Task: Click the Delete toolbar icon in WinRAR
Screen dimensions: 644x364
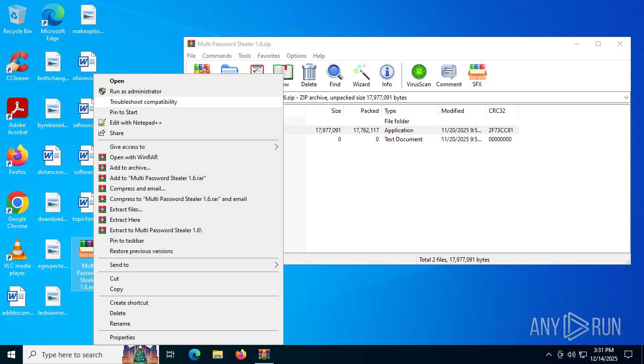Action: tap(309, 76)
